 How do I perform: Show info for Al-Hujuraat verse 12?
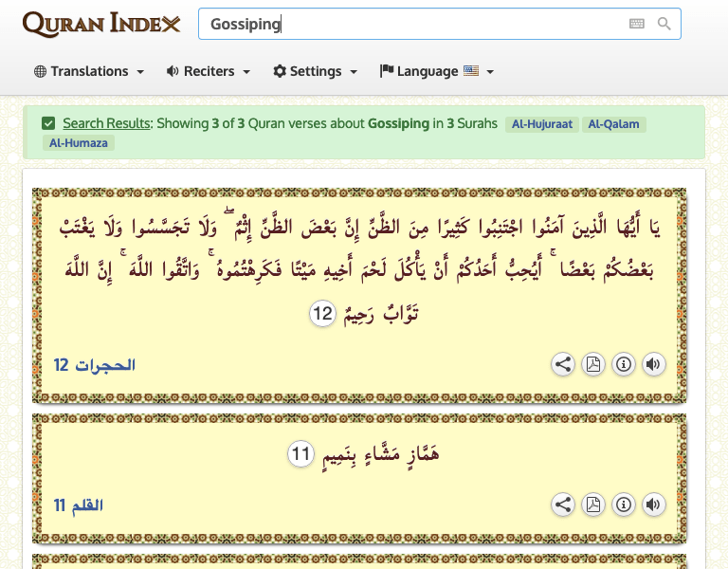pyautogui.click(x=624, y=364)
